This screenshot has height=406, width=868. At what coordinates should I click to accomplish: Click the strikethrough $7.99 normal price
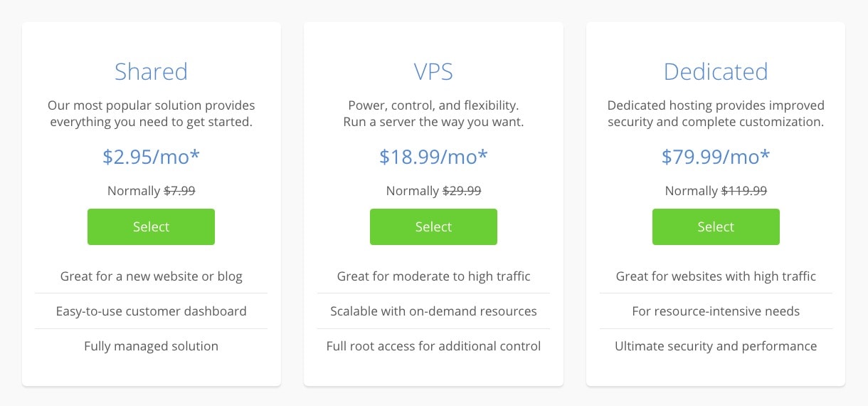coord(179,191)
